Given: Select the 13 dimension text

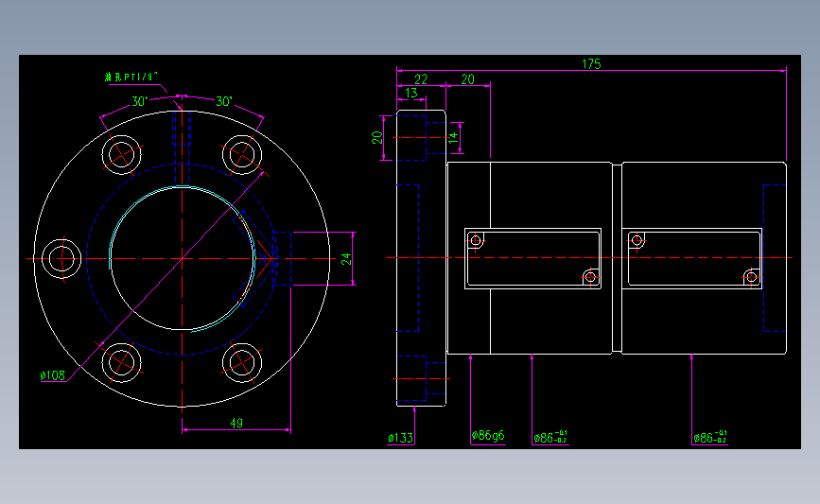Looking at the screenshot, I should 411,93.
